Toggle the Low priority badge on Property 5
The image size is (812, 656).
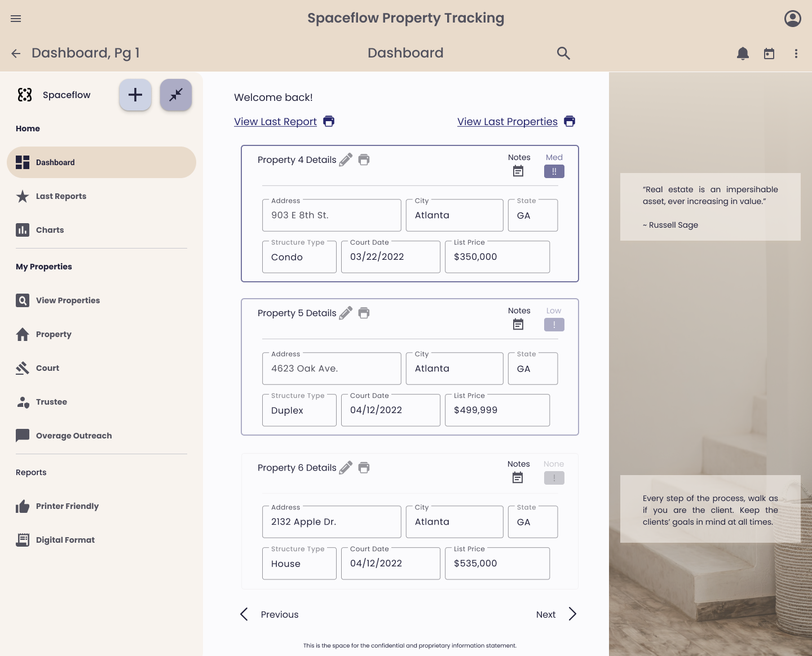554,325
